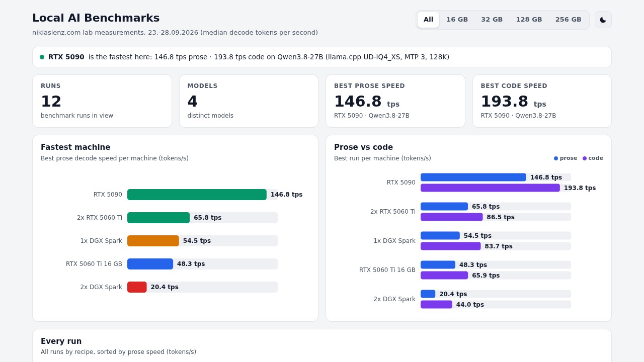Toggle dark mode with the moon icon
The image size is (644, 362).
tap(603, 20)
